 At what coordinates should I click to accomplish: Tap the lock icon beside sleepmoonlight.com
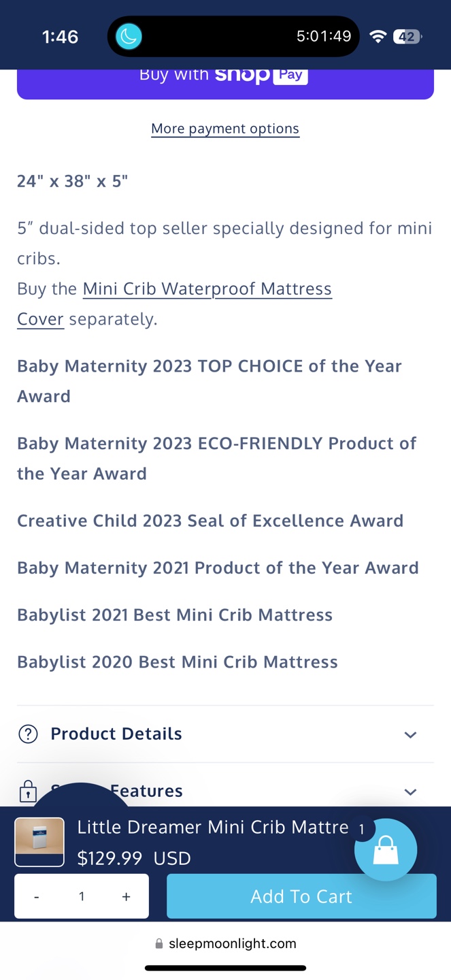pyautogui.click(x=159, y=944)
